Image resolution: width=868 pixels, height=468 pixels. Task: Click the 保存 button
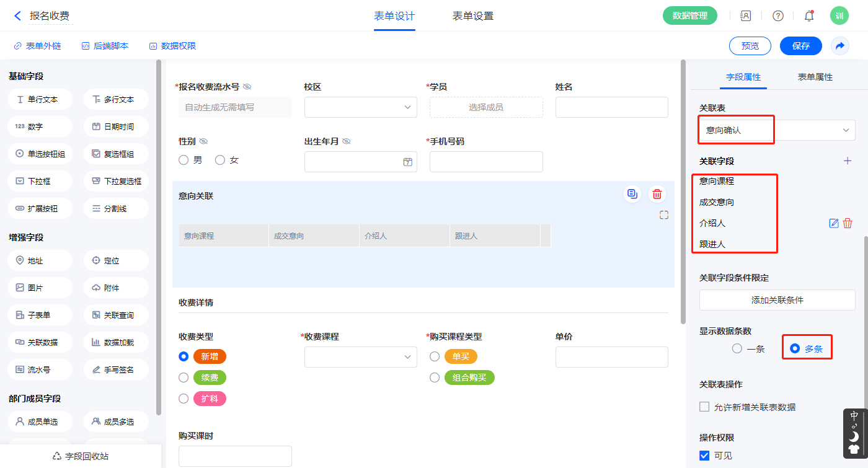coord(800,46)
